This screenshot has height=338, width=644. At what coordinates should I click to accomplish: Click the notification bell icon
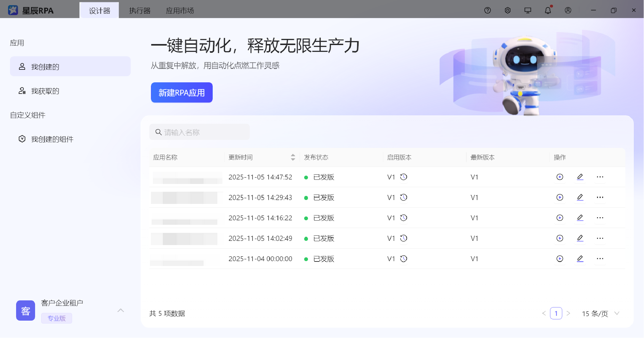548,10
